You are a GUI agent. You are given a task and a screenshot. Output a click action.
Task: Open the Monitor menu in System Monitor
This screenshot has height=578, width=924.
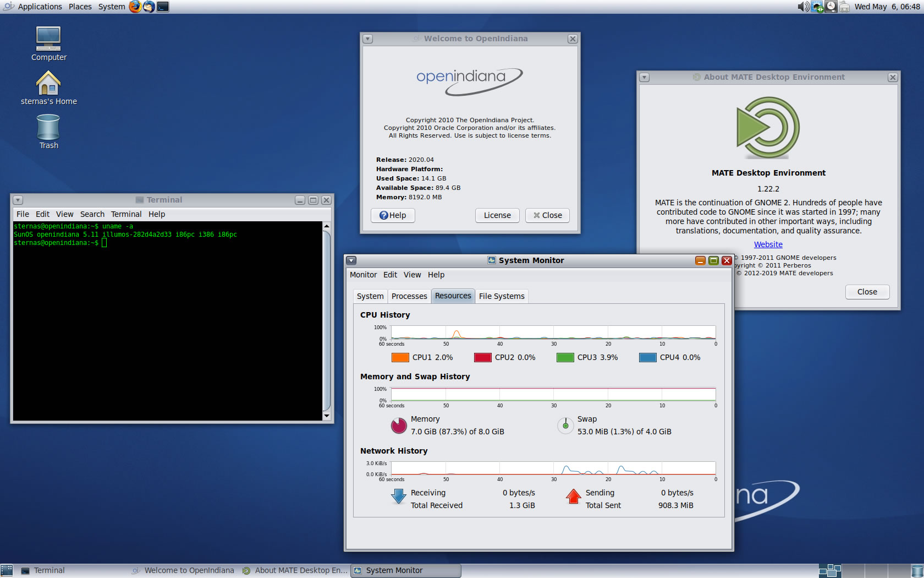(363, 275)
